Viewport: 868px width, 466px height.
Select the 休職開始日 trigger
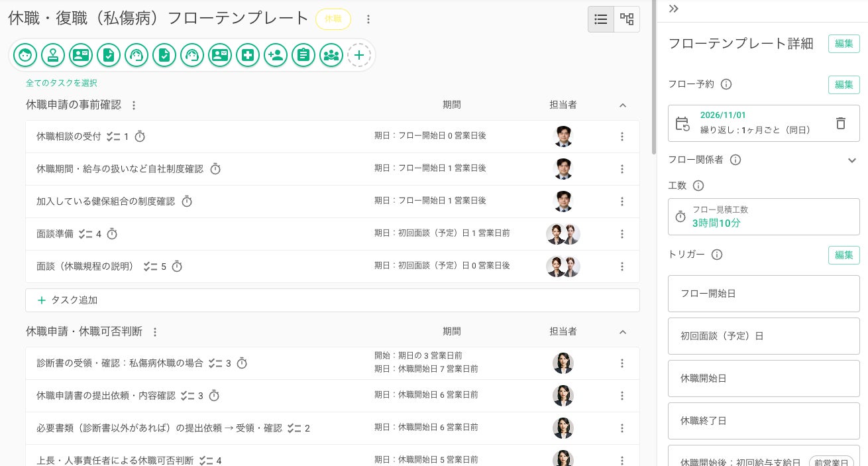[764, 379]
